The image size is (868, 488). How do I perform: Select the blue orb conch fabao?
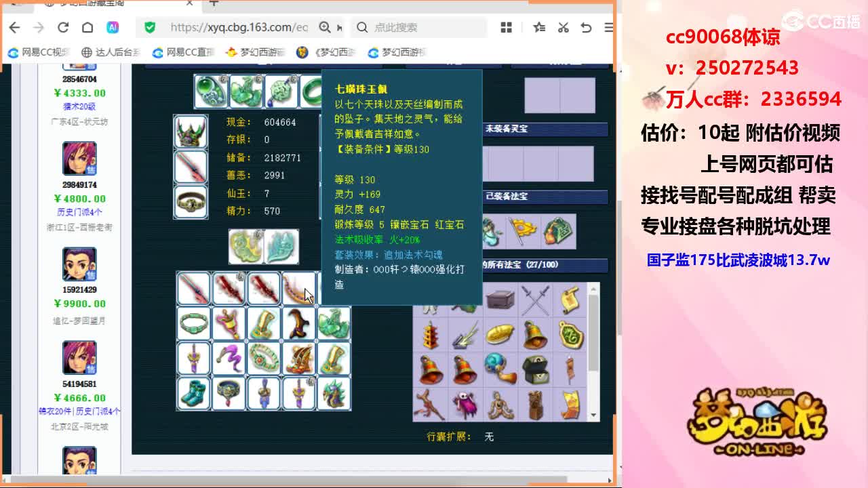click(x=501, y=369)
